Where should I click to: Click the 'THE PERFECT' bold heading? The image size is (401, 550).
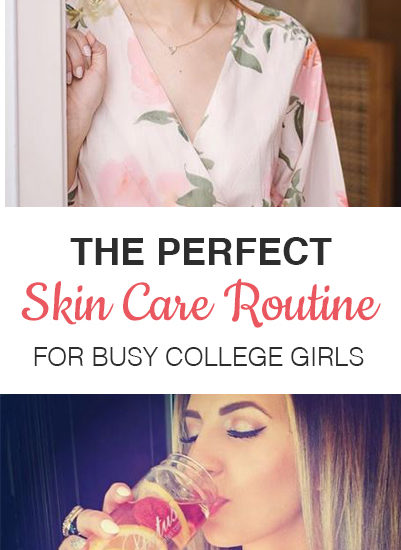point(201,251)
